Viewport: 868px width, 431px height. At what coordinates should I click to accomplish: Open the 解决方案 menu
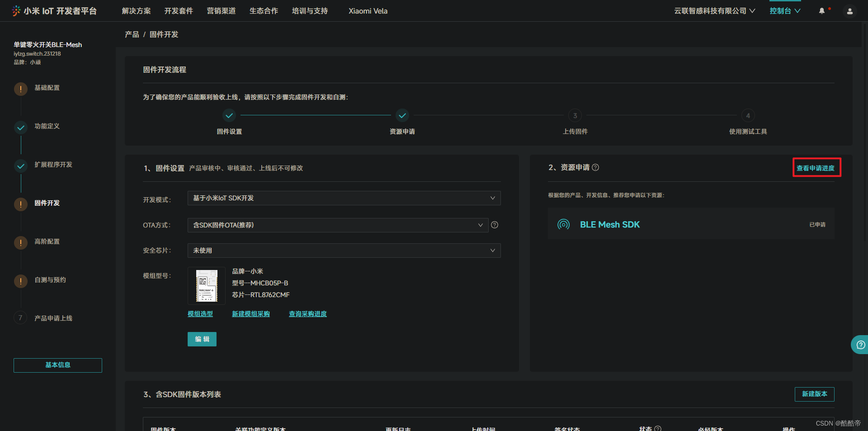(136, 11)
